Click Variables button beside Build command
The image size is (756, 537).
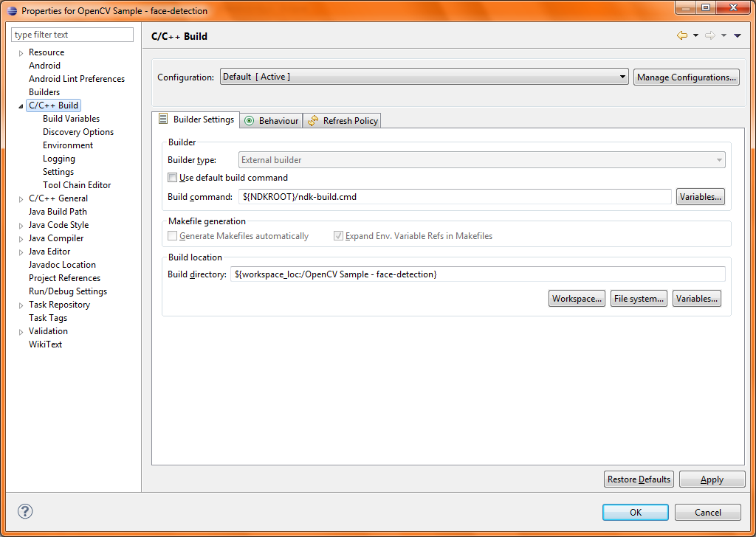point(700,196)
